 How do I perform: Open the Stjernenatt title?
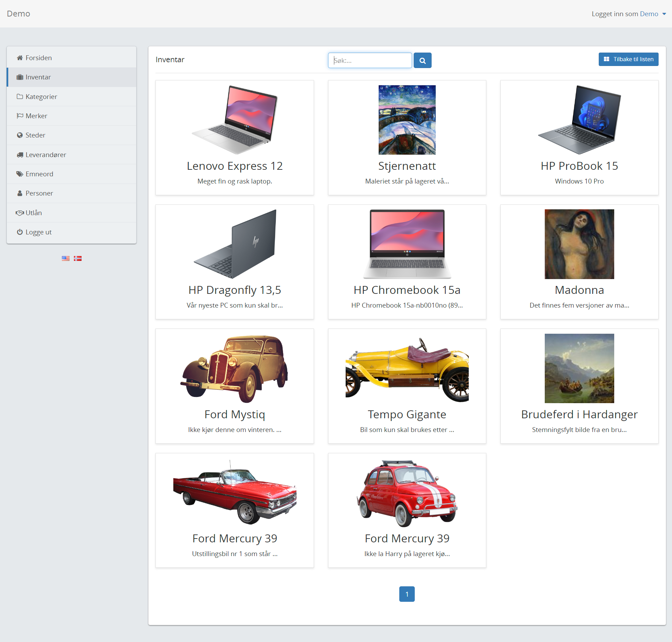pos(407,166)
